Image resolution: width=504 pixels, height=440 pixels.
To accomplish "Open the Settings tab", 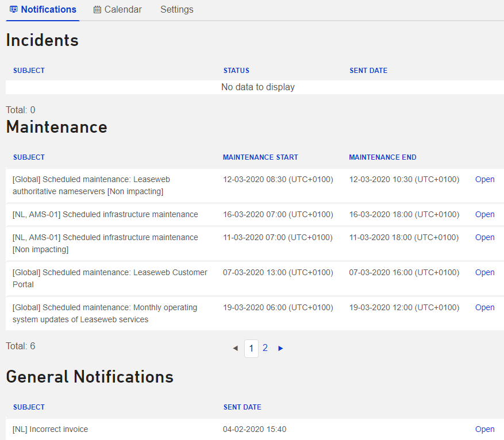I will [x=177, y=10].
